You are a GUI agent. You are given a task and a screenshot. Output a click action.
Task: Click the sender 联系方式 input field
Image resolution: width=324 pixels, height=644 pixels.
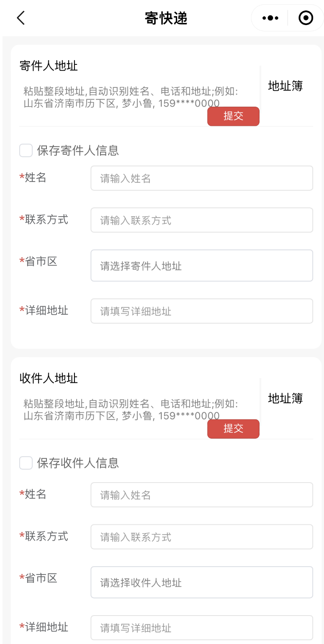tap(201, 220)
